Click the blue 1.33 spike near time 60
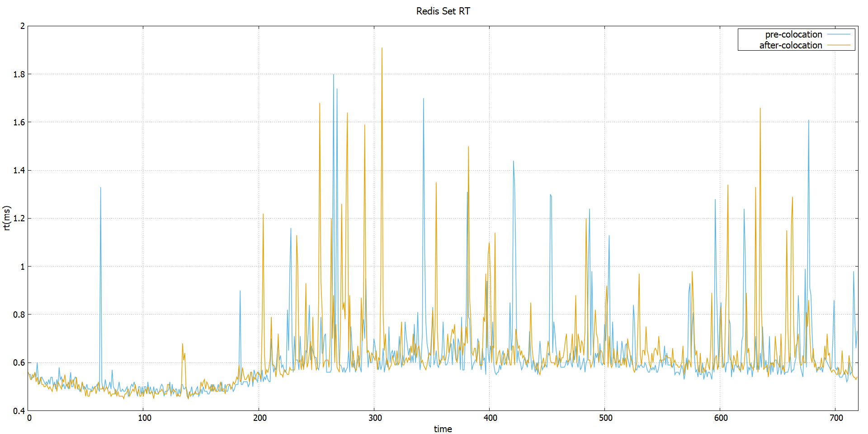 (101, 186)
